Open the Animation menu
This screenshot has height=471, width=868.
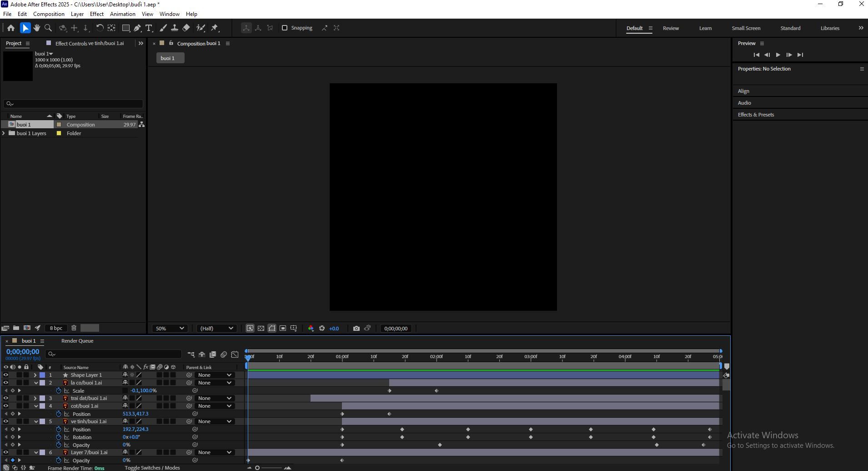[123, 14]
